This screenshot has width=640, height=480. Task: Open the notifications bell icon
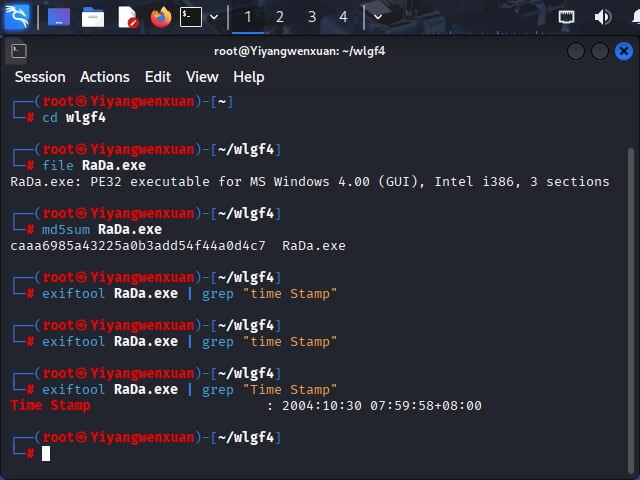tap(636, 17)
